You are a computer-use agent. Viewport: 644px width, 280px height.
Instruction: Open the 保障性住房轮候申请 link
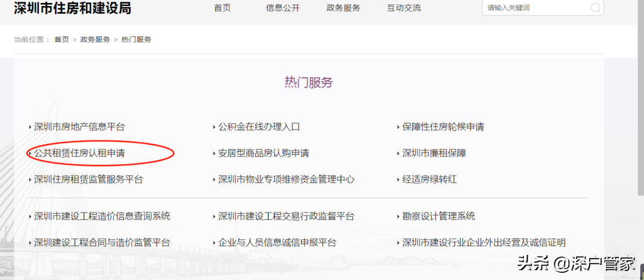443,127
